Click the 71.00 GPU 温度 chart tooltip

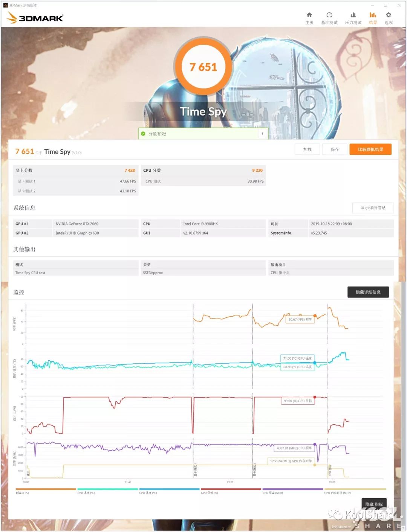297,358
